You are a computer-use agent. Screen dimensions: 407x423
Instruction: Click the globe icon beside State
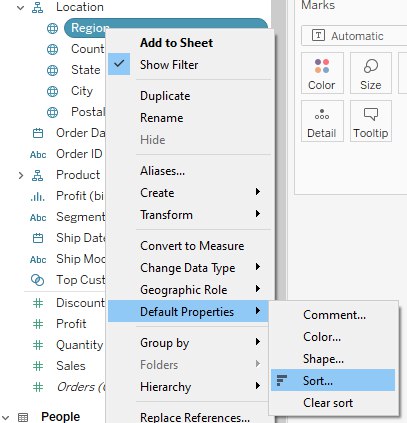(52, 70)
